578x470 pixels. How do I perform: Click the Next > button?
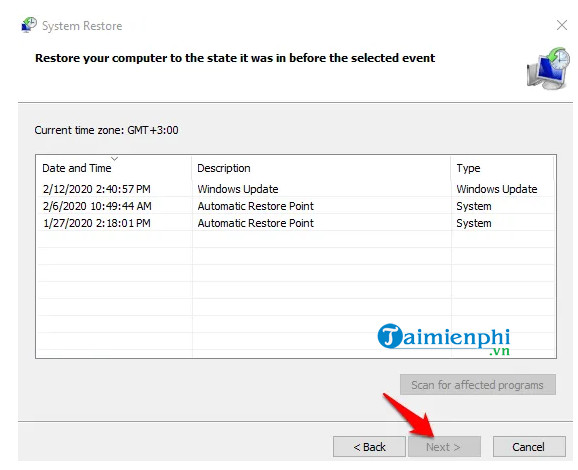click(x=444, y=447)
